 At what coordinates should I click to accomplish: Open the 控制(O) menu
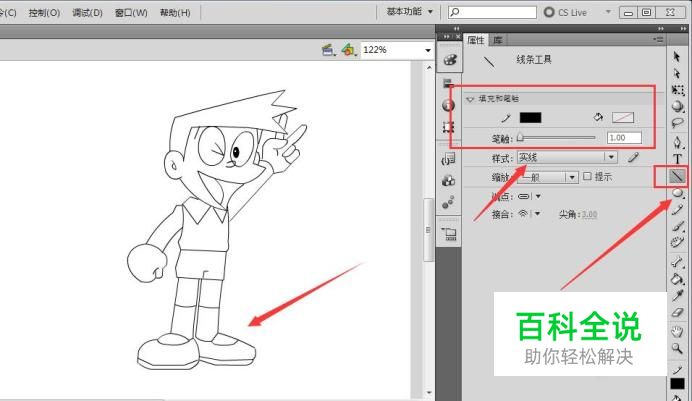click(44, 13)
